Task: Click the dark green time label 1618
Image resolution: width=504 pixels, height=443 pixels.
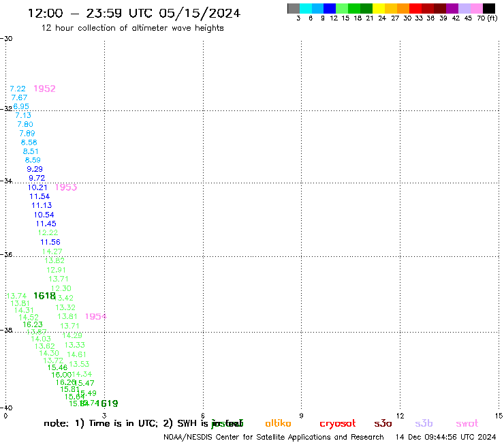Action: point(45,296)
